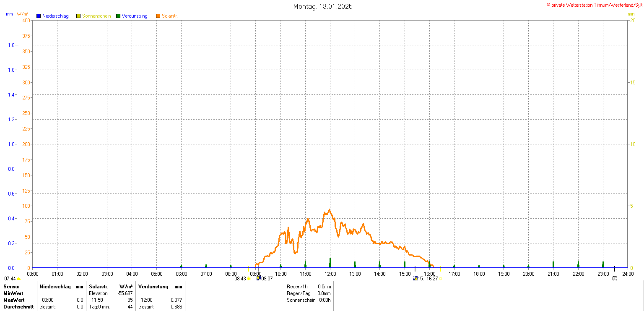Click the yellow sun icon beside 07:44
Viewport: 644px width, 311px height.
click(19, 279)
